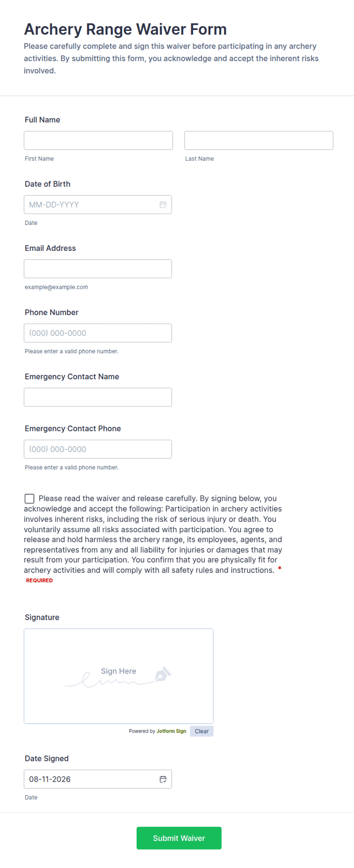
Task: Submit the form with Submit Waiver
Action: [x=179, y=838]
